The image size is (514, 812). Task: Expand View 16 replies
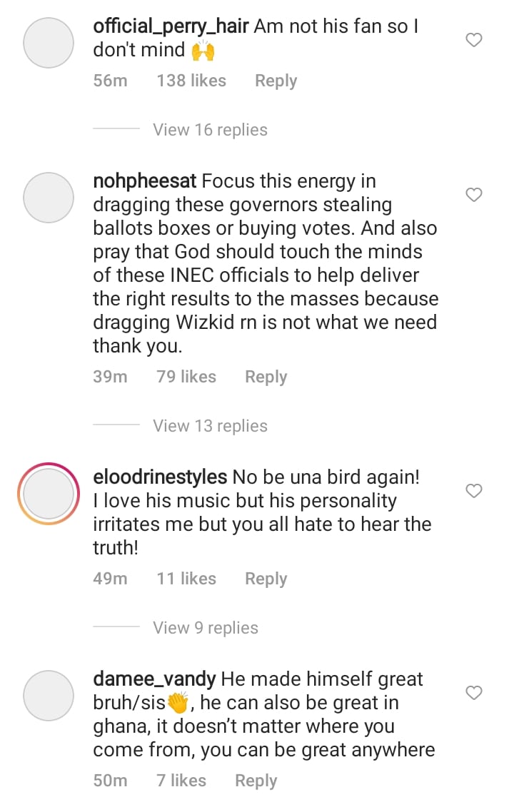coord(210,130)
